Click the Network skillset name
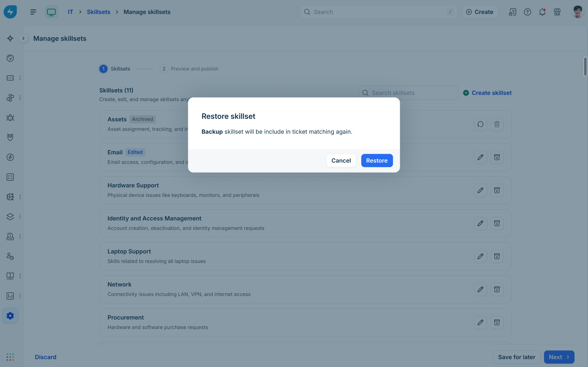Screen dimensions: 588x367 coord(119,284)
